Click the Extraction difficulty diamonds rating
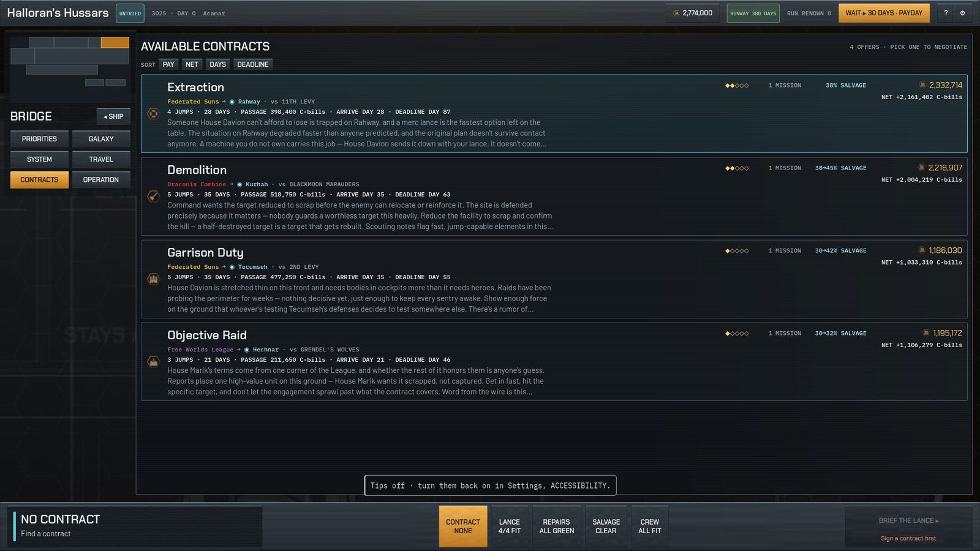This screenshot has height=551, width=980. (x=737, y=86)
